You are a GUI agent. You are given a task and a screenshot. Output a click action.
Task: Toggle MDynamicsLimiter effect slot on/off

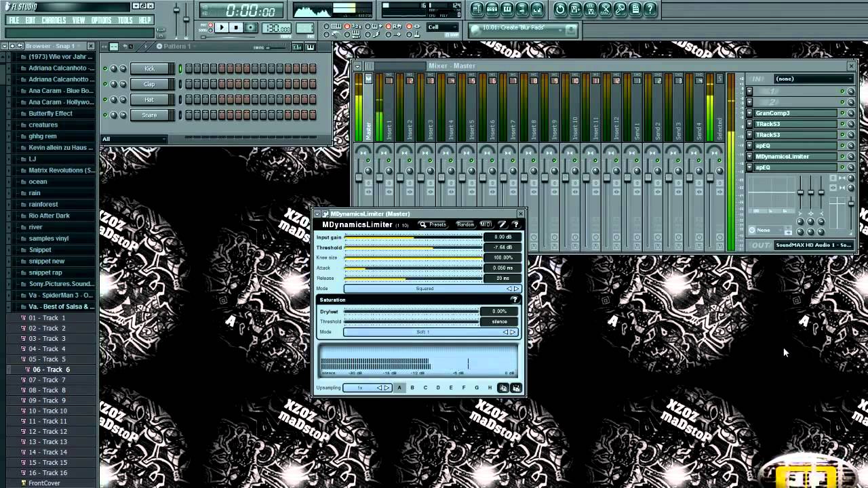click(842, 157)
